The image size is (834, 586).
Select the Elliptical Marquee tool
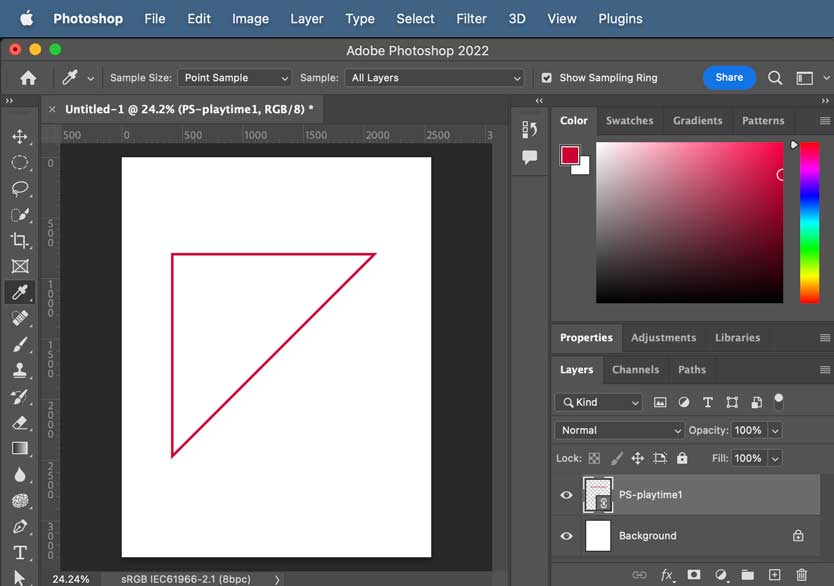[20, 162]
